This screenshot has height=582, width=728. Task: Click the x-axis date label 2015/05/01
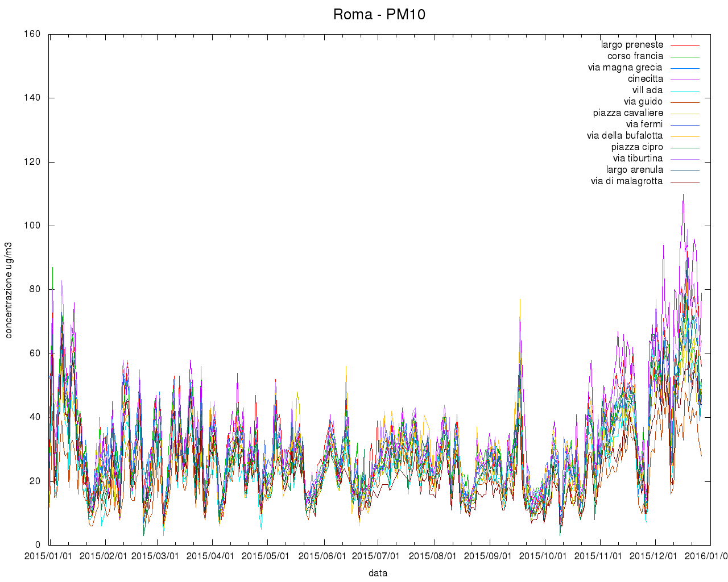tap(266, 556)
